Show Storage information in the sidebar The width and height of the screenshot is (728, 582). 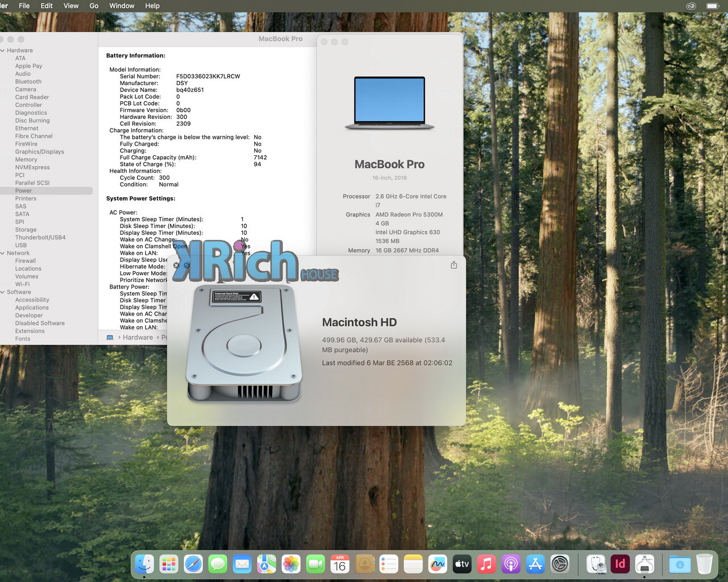(x=26, y=230)
